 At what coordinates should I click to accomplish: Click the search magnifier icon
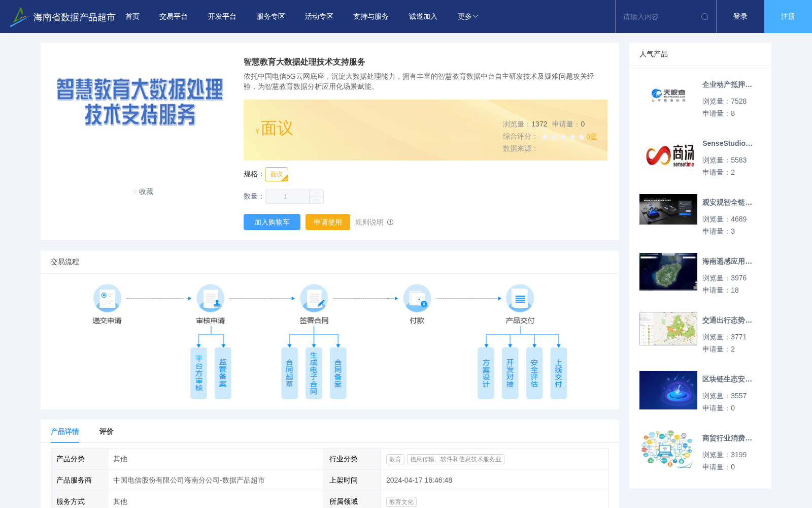point(704,17)
